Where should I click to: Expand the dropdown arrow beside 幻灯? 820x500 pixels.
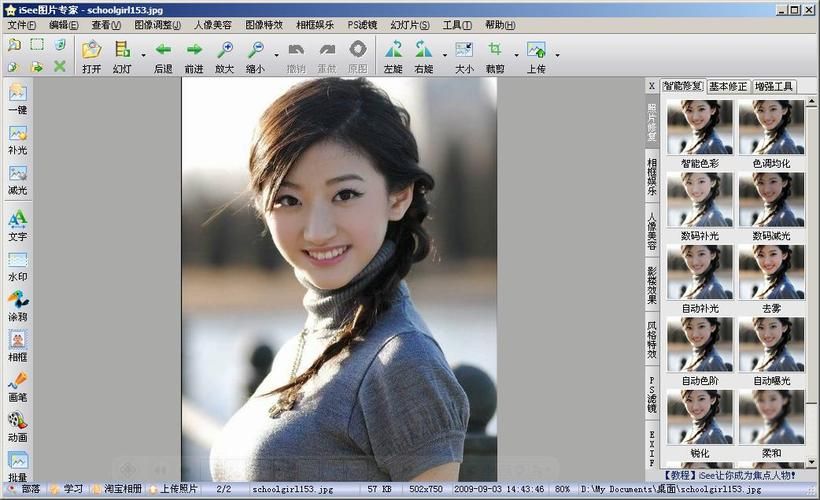[x=142, y=55]
